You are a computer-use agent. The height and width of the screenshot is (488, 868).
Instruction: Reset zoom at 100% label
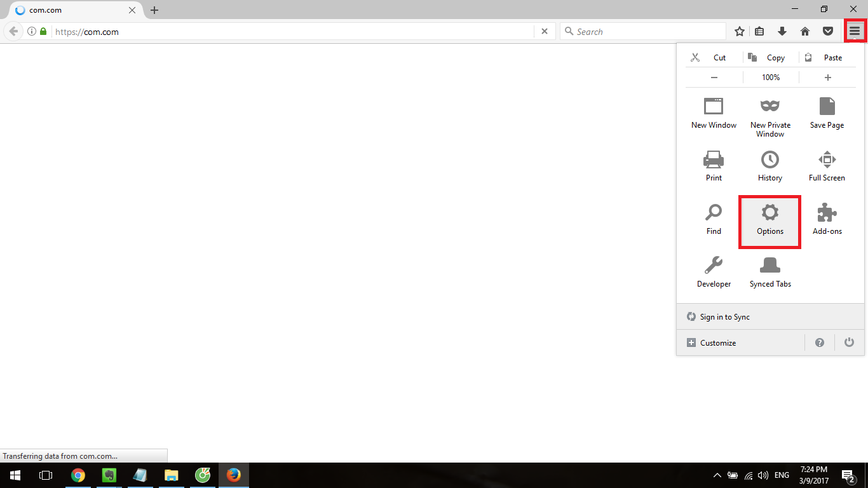[771, 78]
